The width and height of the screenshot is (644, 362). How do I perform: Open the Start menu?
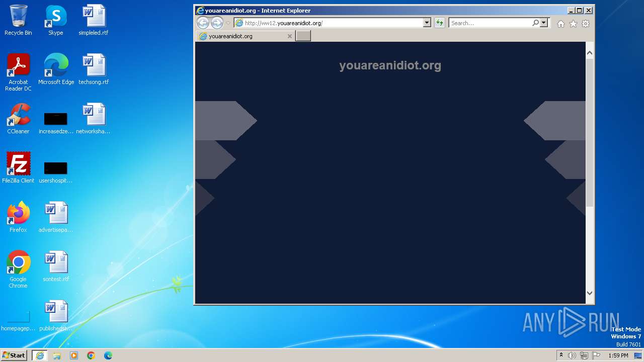pos(14,355)
